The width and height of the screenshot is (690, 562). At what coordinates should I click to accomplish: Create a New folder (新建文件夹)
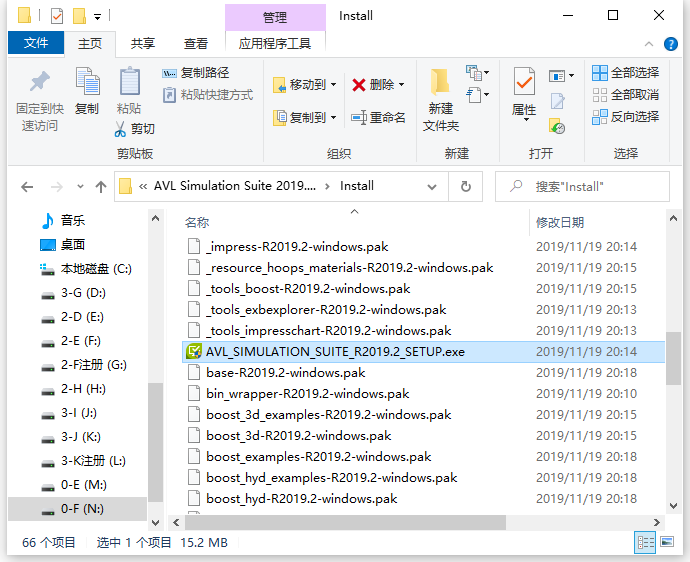pyautogui.click(x=440, y=100)
